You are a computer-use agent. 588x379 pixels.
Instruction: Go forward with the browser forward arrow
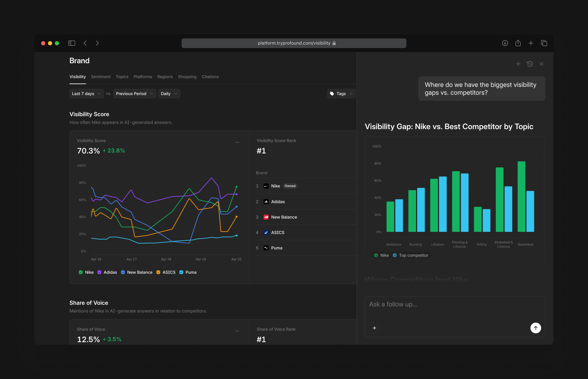pos(97,43)
